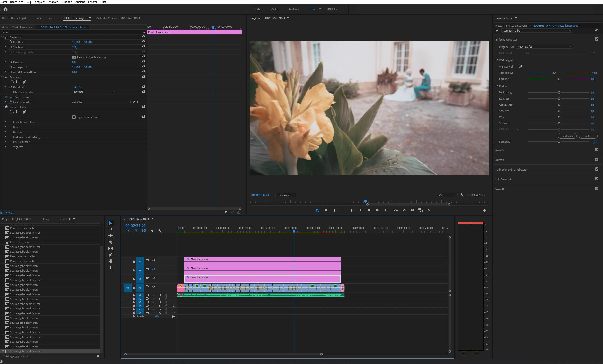This screenshot has height=364, width=603.
Task: Uncheck Gleichmäßige Skalierung
Action: tap(74, 57)
